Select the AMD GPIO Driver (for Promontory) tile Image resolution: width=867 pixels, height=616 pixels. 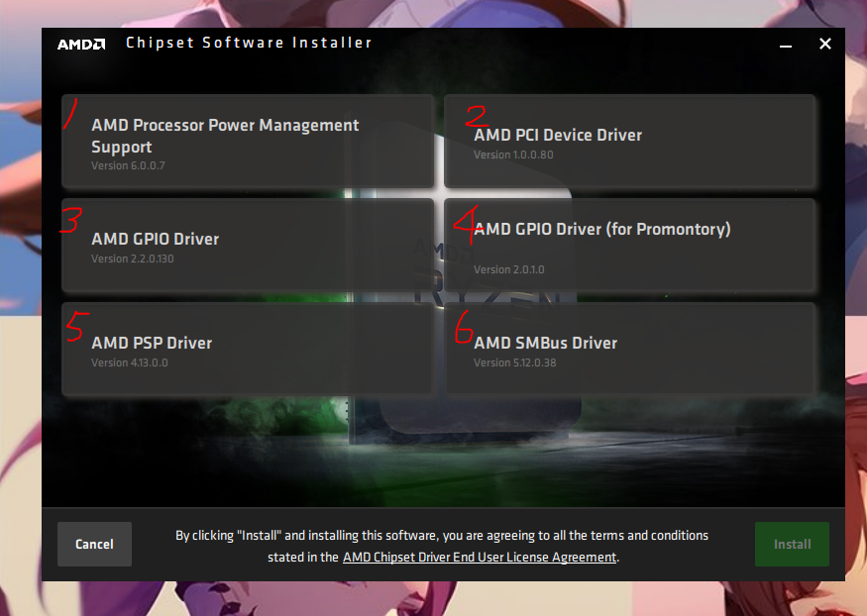[631, 245]
